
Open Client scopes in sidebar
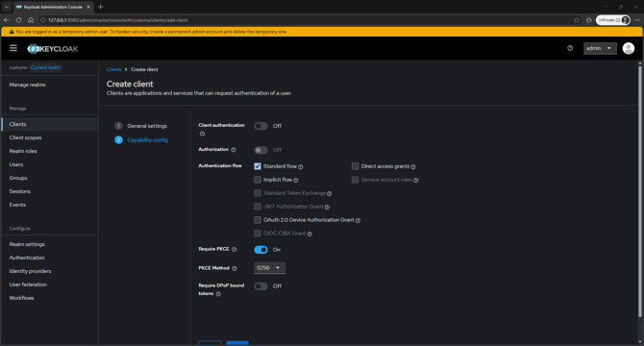pos(25,137)
